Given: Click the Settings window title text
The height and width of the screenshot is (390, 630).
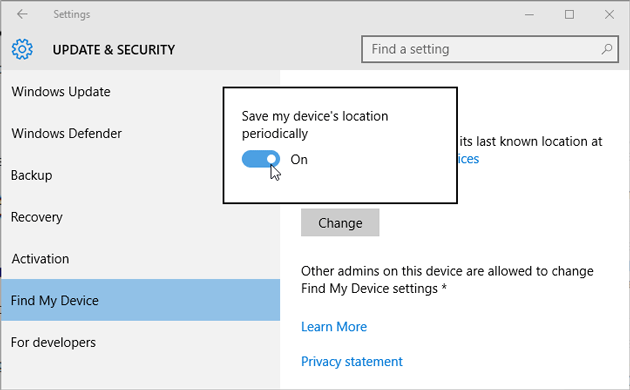Looking at the screenshot, I should 72,14.
